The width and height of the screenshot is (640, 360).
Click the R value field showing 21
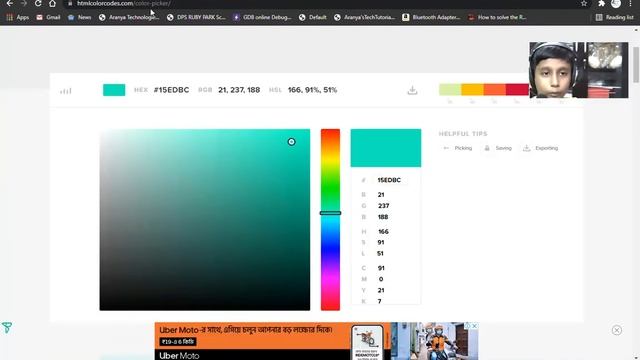point(381,195)
